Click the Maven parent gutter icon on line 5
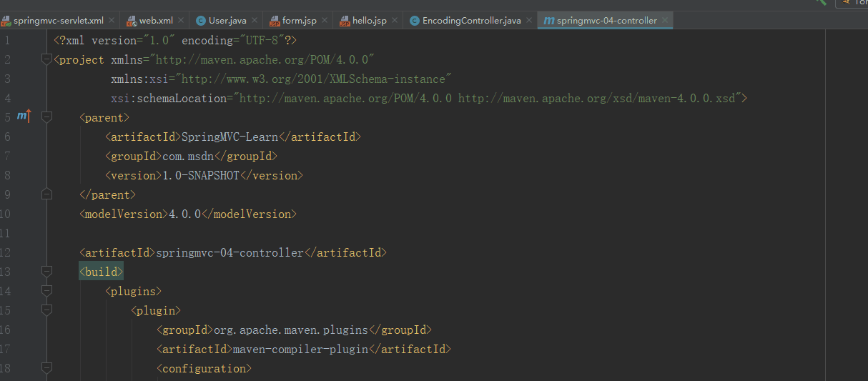This screenshot has width=868, height=381. tap(24, 117)
